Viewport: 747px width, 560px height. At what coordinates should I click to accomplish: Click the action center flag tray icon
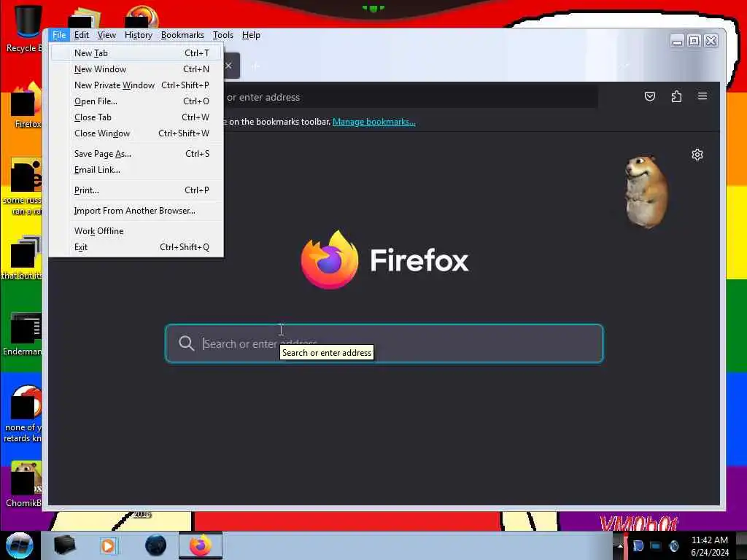coord(638,546)
